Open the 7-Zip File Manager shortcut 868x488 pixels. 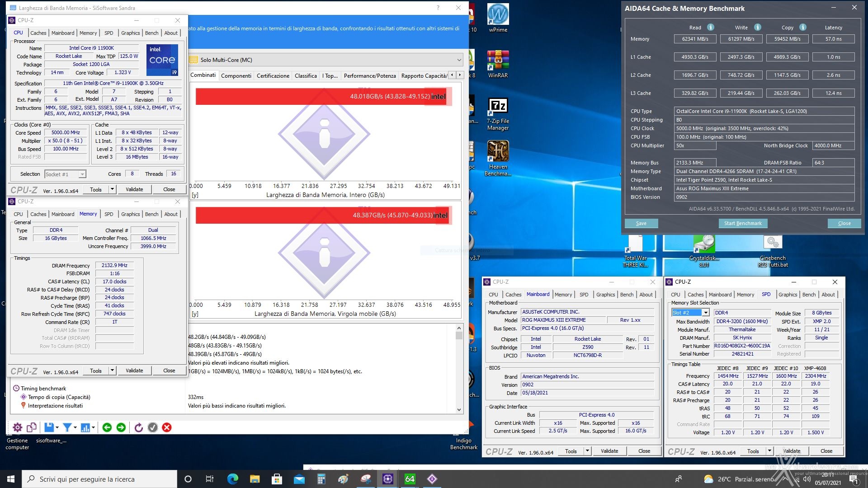[498, 114]
